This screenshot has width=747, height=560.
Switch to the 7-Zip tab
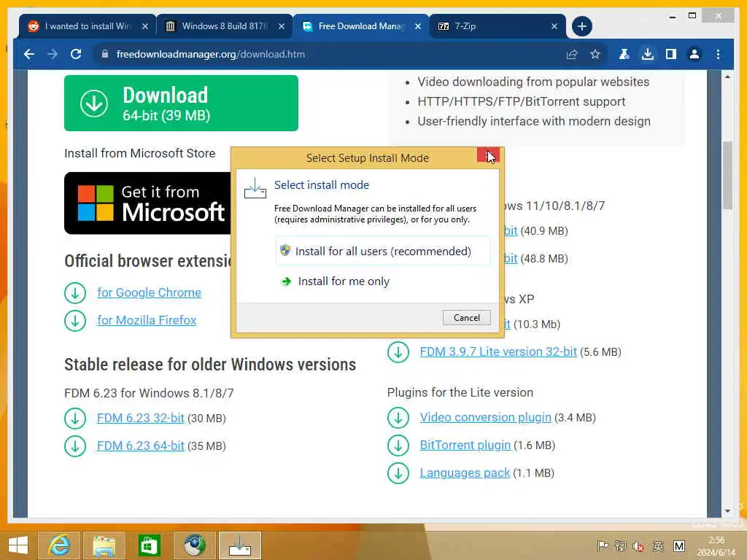pos(498,26)
